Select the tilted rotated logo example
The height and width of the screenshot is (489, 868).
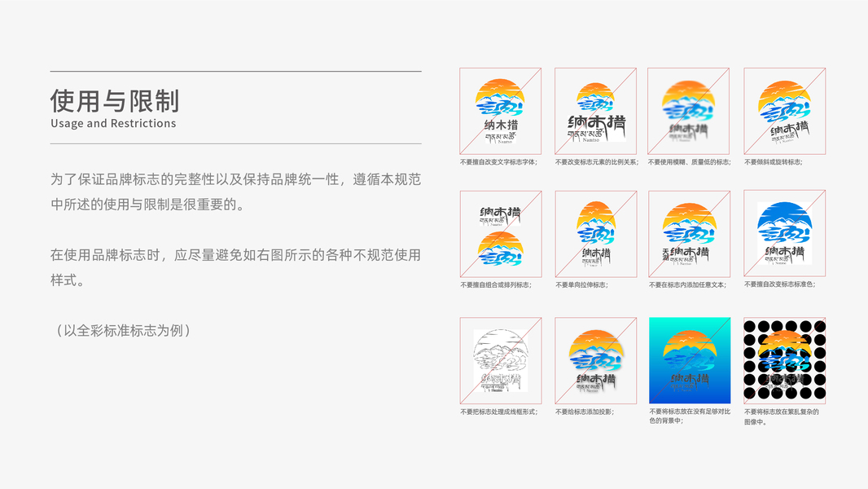pyautogui.click(x=784, y=112)
